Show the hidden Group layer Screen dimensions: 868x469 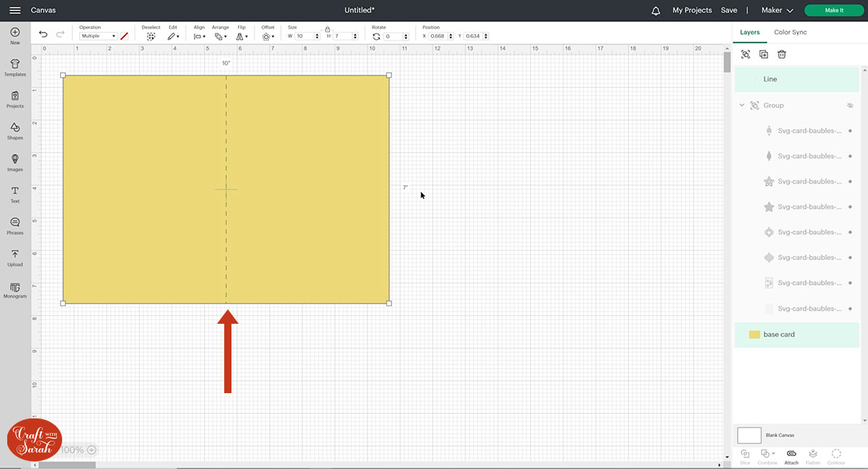tap(850, 106)
